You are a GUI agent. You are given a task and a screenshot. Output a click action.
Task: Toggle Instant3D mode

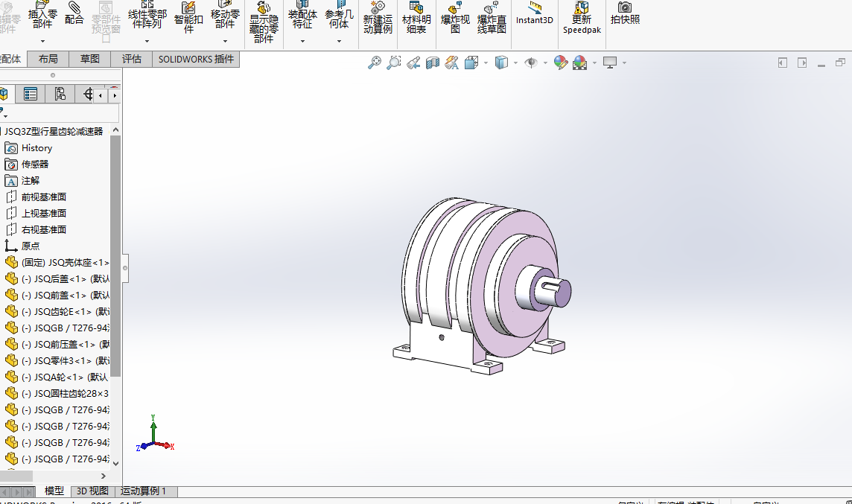535,13
